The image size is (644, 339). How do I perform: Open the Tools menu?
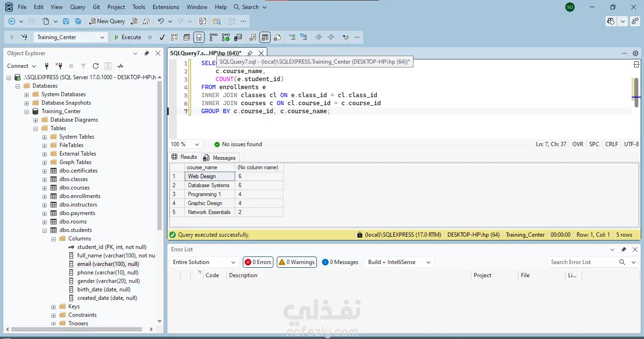[139, 7]
